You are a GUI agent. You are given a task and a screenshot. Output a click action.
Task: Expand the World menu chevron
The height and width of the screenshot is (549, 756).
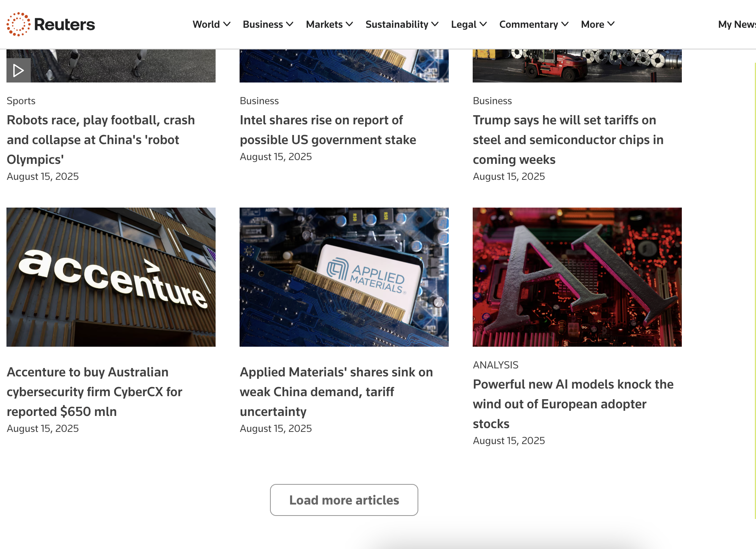point(227,24)
